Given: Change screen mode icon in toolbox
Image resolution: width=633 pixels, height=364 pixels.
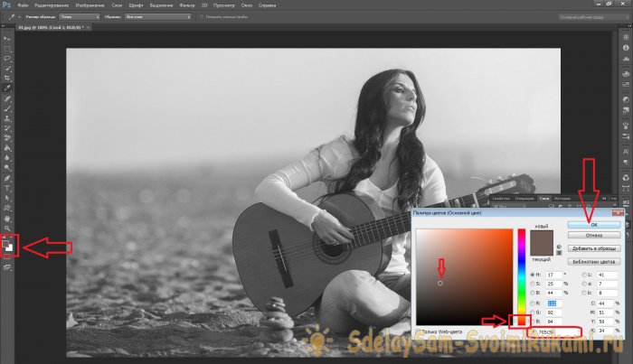Looking at the screenshot, I should coord(7,267).
